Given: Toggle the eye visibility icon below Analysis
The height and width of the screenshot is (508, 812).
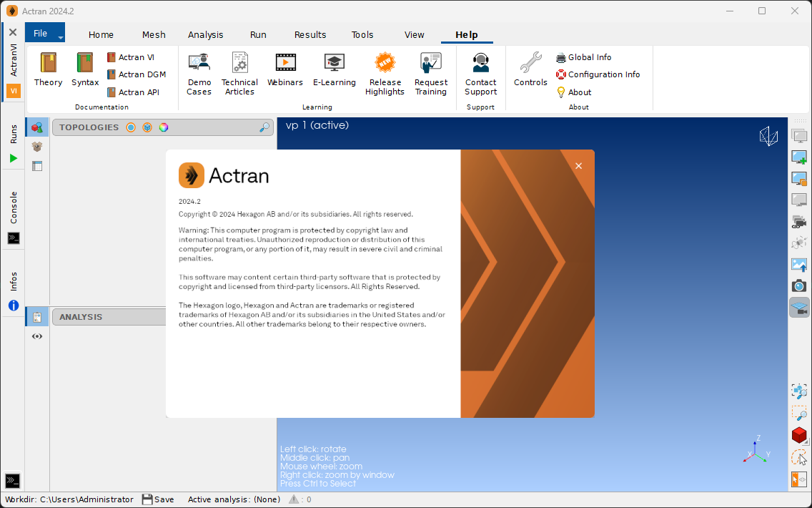Looking at the screenshot, I should click(x=37, y=336).
